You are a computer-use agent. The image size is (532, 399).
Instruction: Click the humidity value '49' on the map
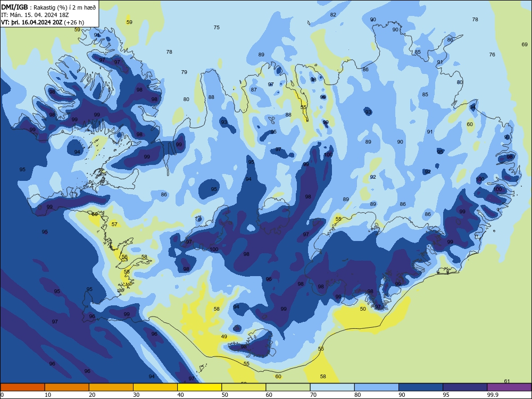click(224, 337)
